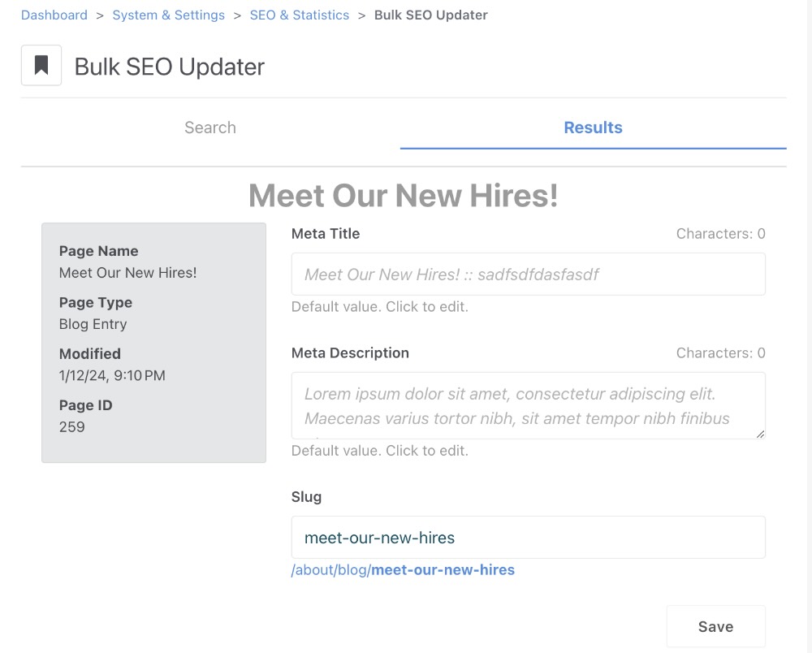This screenshot has width=812, height=653.
Task: Open the Dashboard breadcrumb link
Action: coord(54,15)
